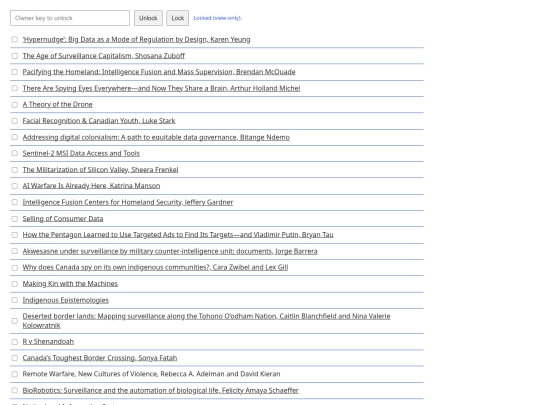This screenshot has width=540, height=405.
Task: Open Making Kin with the Machines link
Action: pos(70,283)
